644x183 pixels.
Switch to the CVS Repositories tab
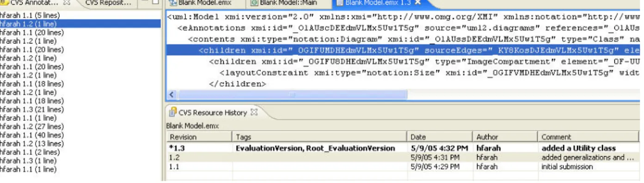tap(108, 3)
